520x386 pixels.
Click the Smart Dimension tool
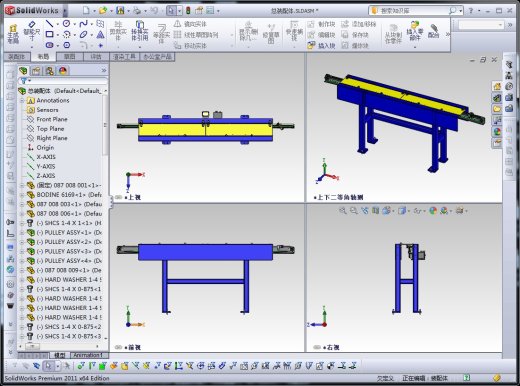[x=32, y=30]
